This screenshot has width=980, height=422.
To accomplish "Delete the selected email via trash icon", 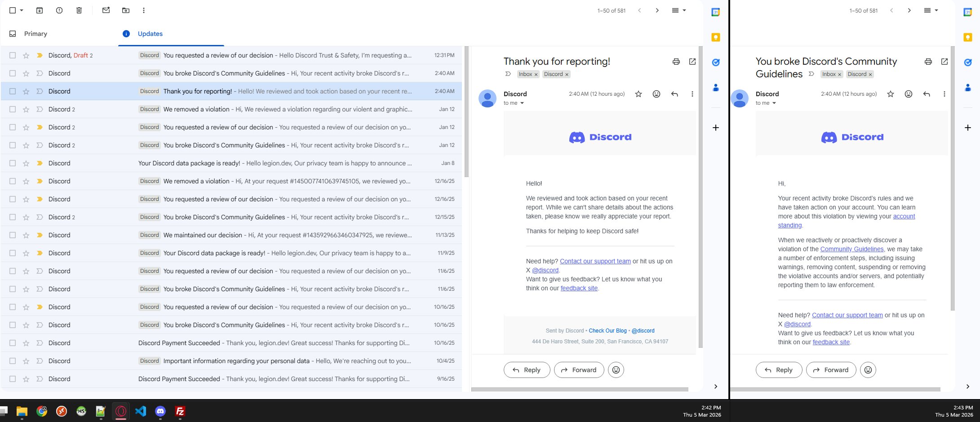I will (79, 10).
